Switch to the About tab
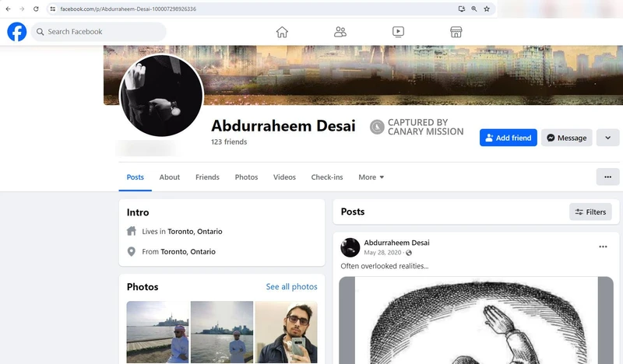 point(170,177)
